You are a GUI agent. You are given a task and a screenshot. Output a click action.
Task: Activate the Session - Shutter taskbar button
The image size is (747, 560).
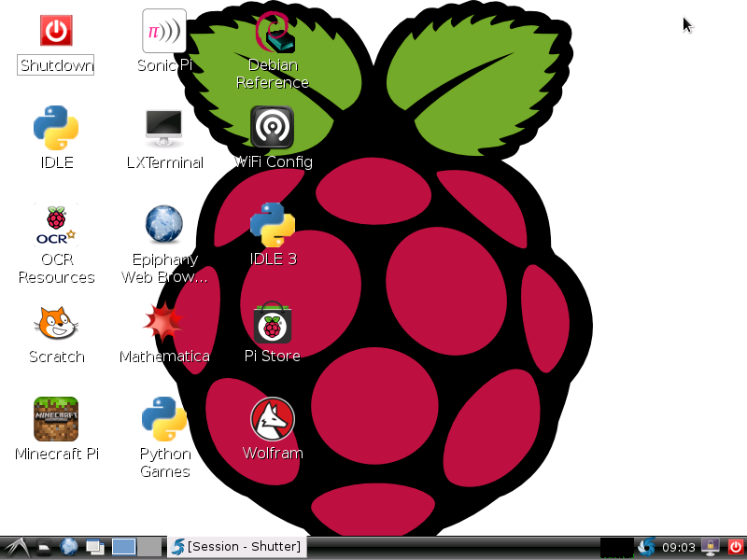click(x=237, y=547)
